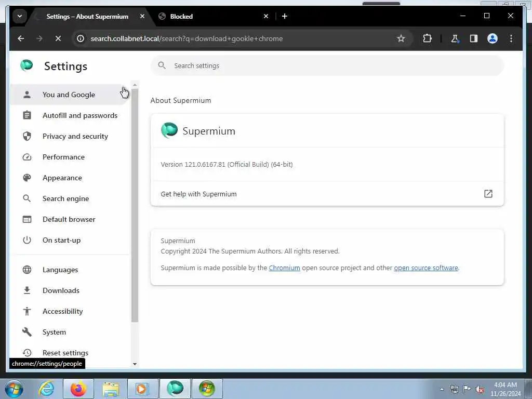Click the address bar URL
532x399 pixels.
(187, 38)
